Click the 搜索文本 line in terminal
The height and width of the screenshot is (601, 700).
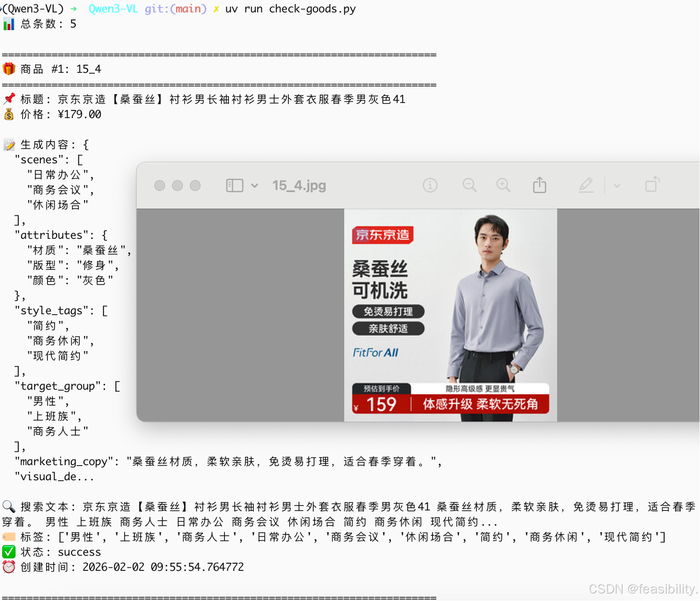[x=350, y=514]
